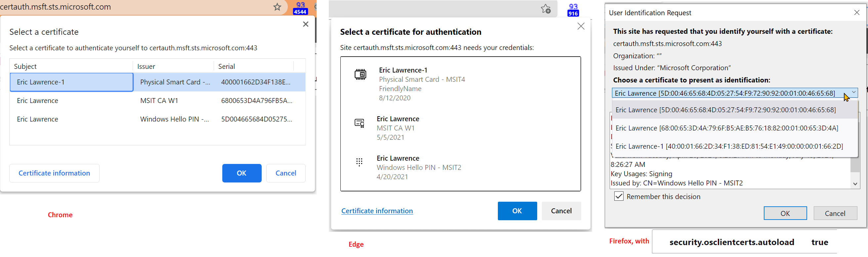
Task: Click the Issued by: CN=Windows Hello PIN line
Action: tap(676, 183)
